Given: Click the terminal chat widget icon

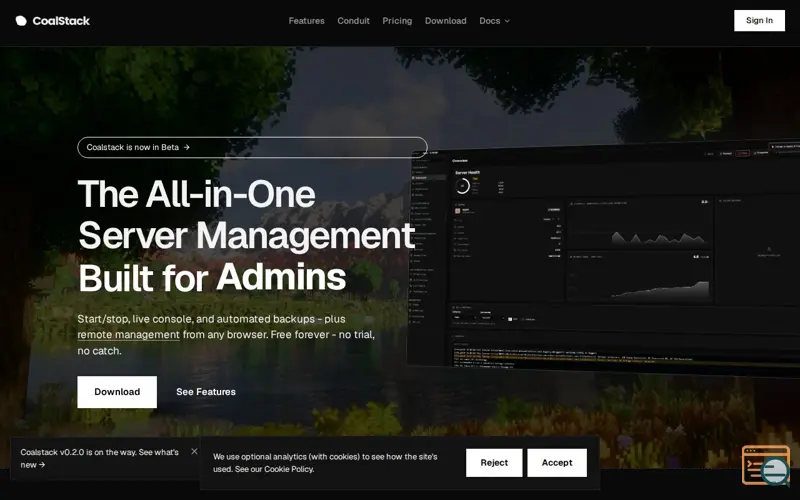Looking at the screenshot, I should click(765, 465).
